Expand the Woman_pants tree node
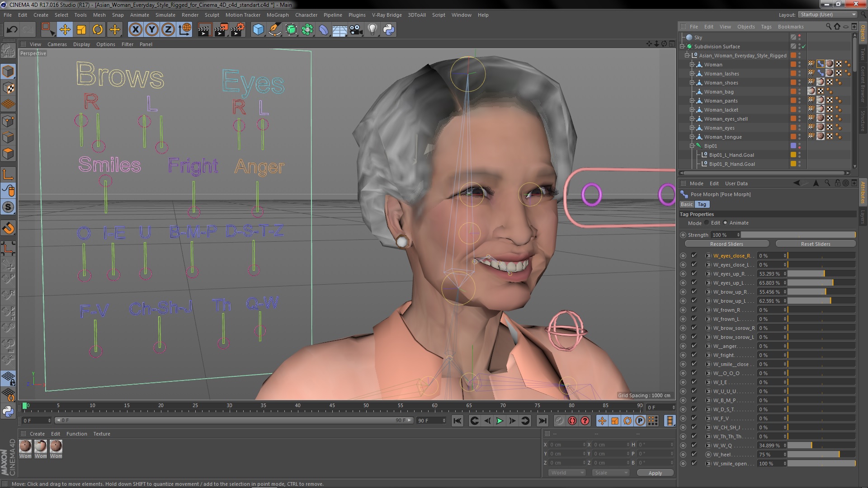 [692, 101]
